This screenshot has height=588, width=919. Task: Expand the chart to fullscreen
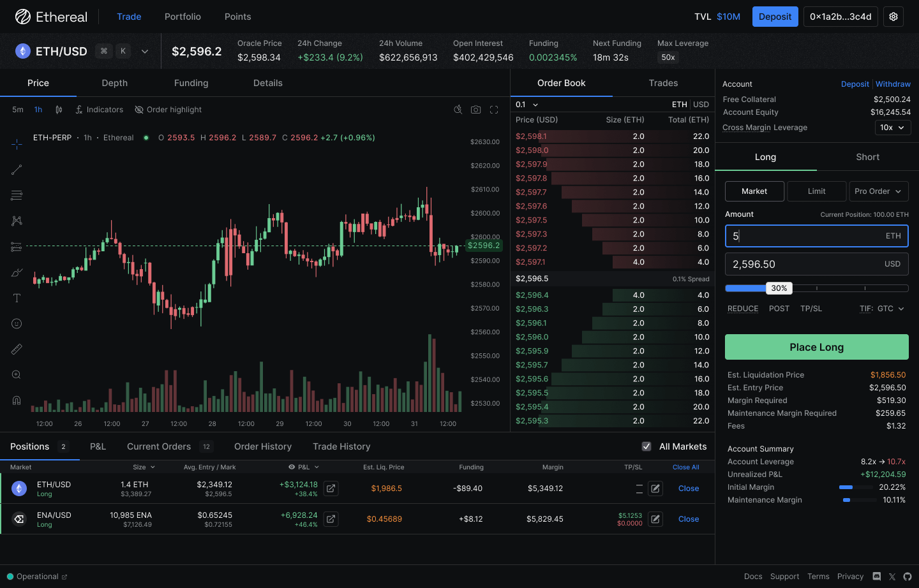[494, 110]
